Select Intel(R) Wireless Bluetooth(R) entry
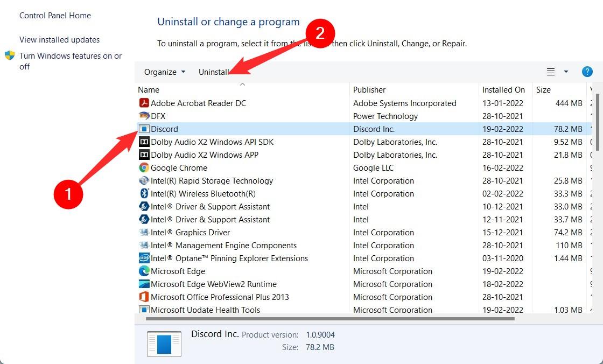This screenshot has width=603, height=364. pos(203,193)
